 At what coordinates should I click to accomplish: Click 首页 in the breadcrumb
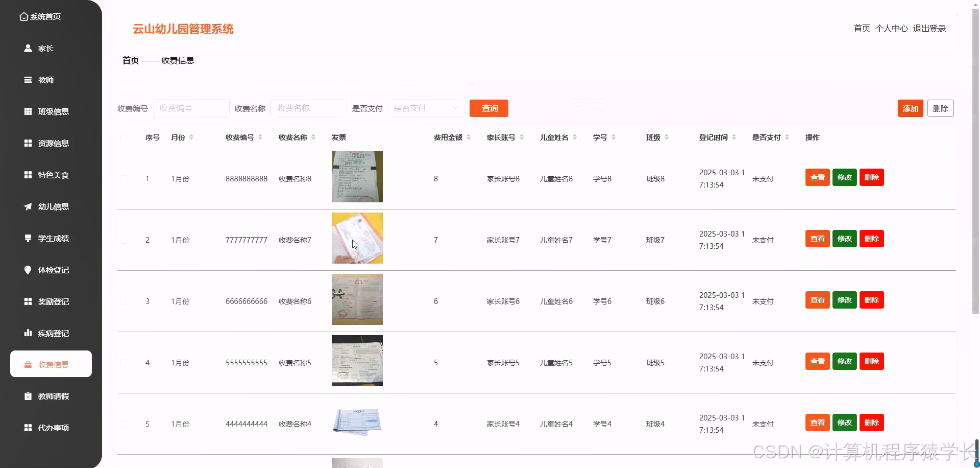(x=131, y=60)
